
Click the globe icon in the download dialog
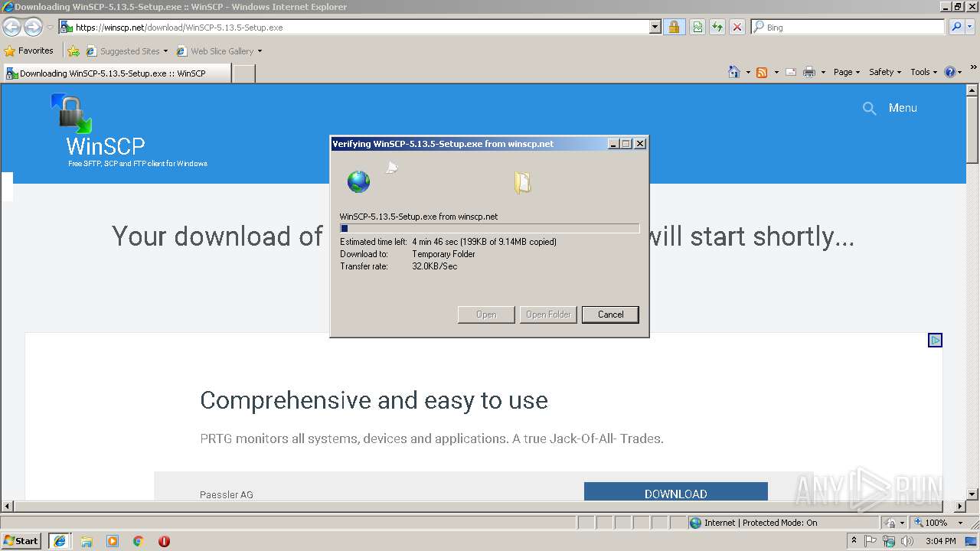(358, 182)
